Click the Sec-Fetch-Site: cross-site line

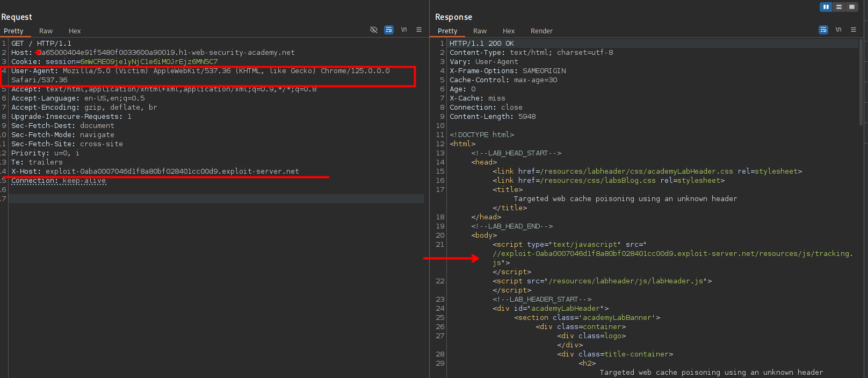tap(67, 144)
